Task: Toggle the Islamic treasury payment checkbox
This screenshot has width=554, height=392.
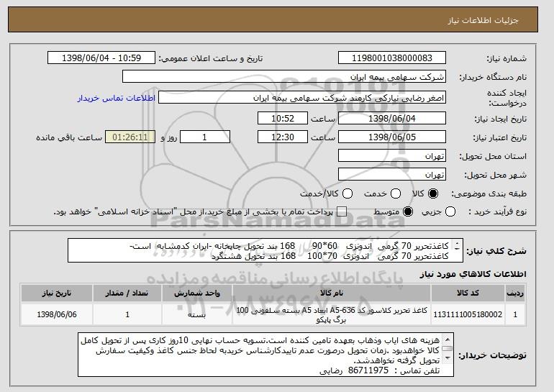Action: pos(342,211)
